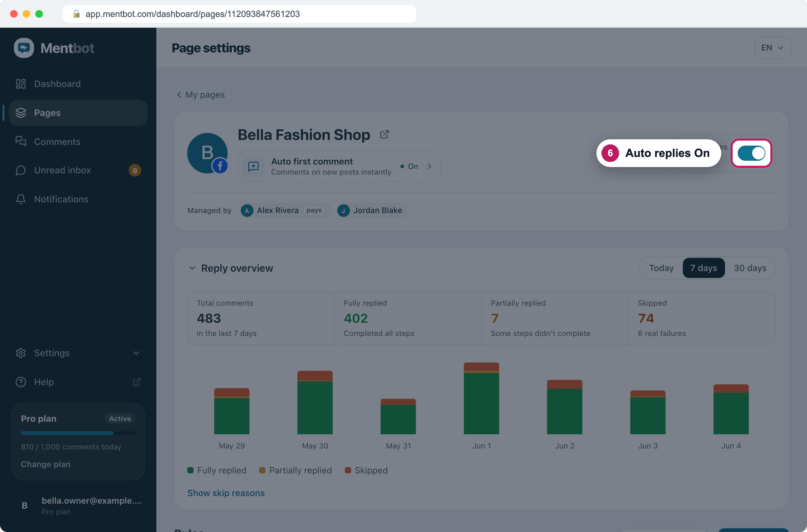Open Bella Fashion Shop external link icon

[384, 134]
